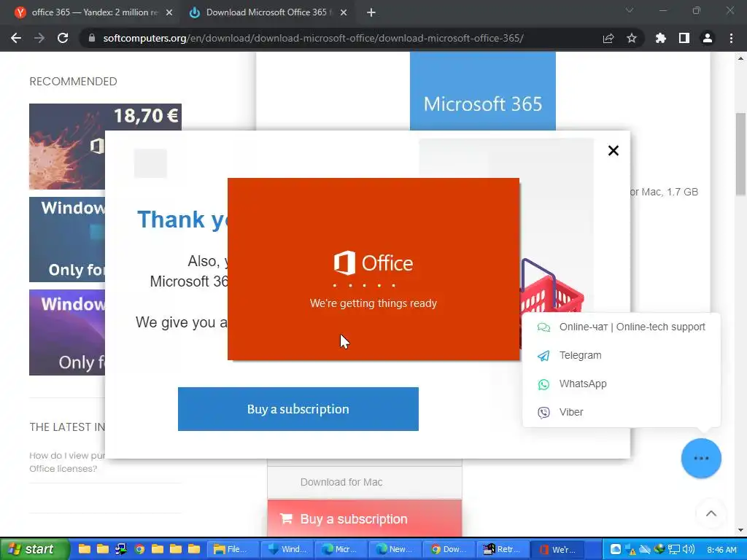
Task: Click the online chat bubbles icon
Action: coord(543,327)
